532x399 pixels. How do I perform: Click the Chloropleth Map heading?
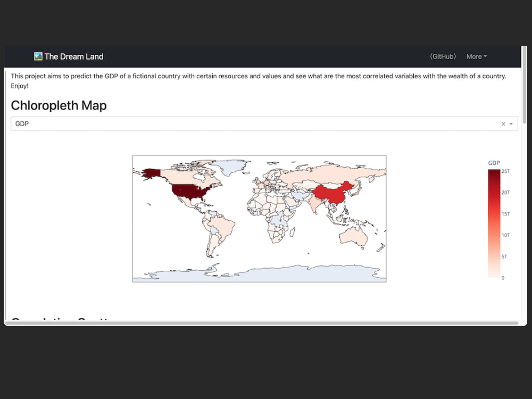click(59, 105)
